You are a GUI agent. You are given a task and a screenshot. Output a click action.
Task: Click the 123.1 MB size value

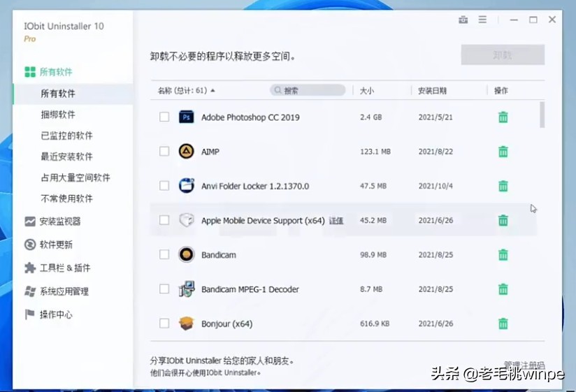tap(375, 152)
